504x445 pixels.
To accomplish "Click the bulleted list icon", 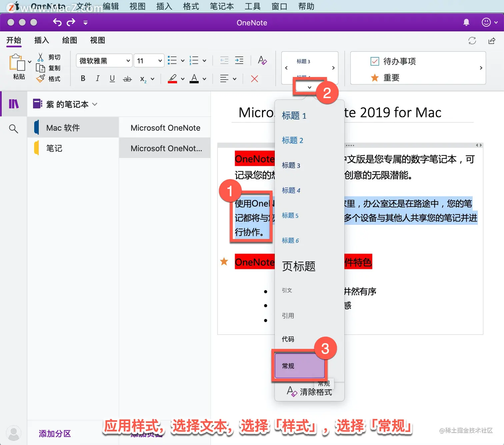I will [x=172, y=60].
